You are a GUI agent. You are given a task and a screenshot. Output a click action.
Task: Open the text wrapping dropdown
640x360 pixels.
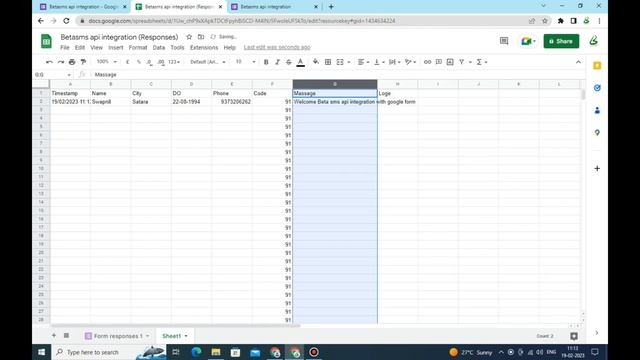394,62
